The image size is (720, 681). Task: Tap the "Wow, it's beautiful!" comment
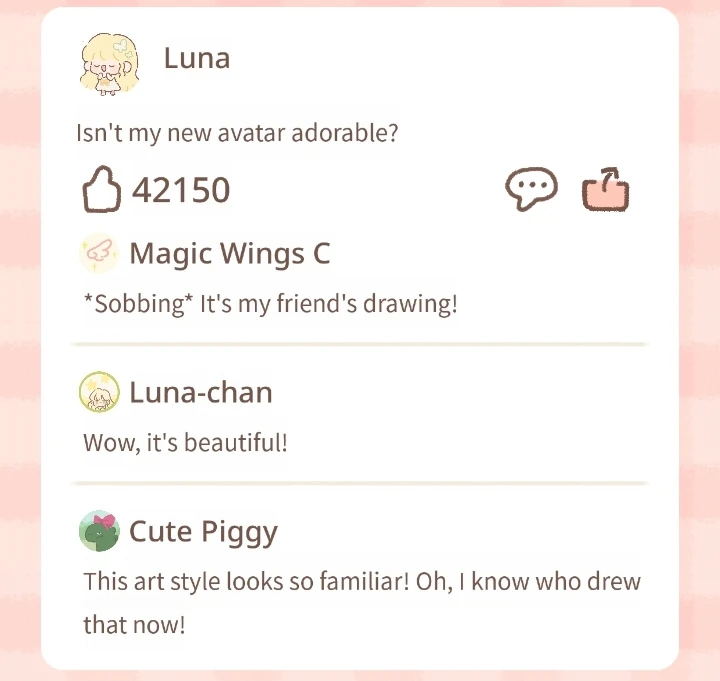(185, 441)
